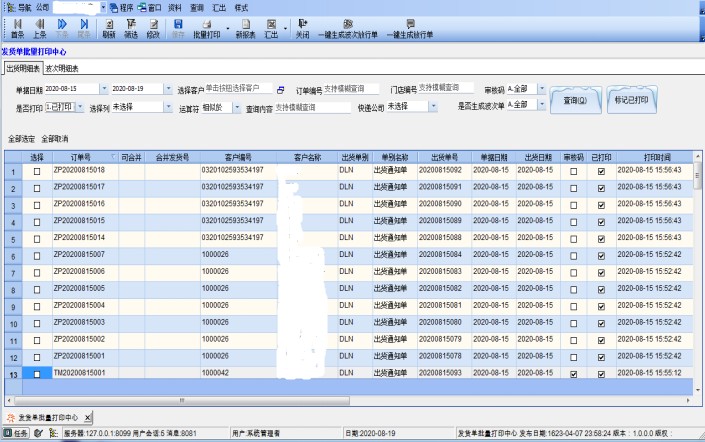Toggle 审核码 checkbox in row ZP20200815017
Image resolution: width=705 pixels, height=442 pixels.
pos(573,188)
